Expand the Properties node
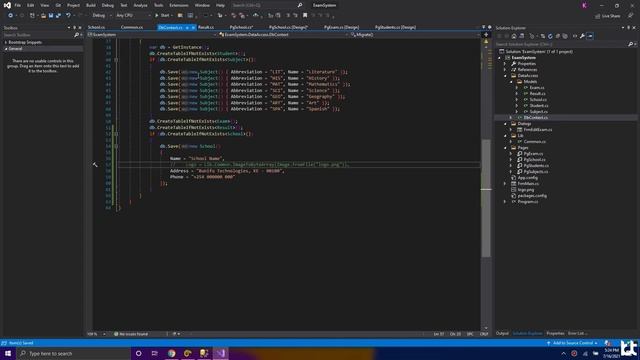This screenshot has height=360, width=640. point(505,64)
